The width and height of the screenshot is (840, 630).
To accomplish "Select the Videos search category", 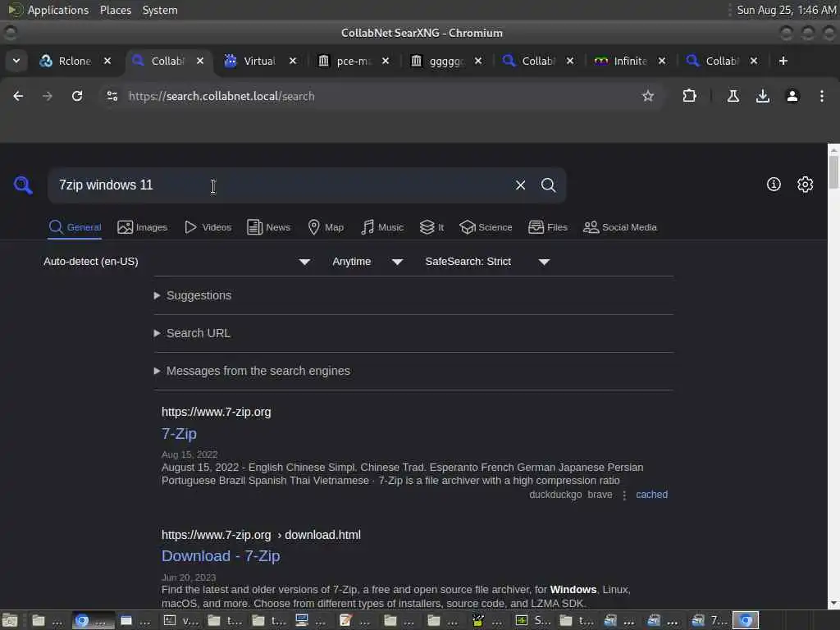I will point(208,227).
